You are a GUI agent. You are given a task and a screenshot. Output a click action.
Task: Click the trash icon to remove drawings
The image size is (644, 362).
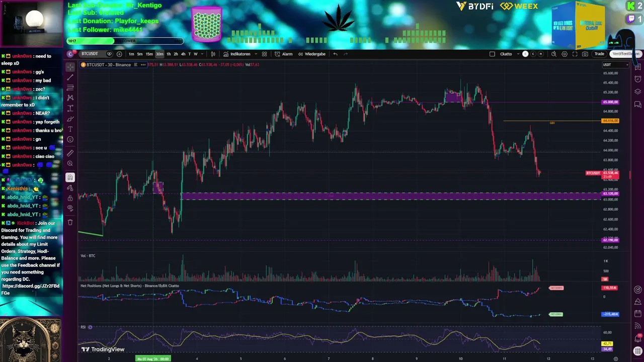70,222
